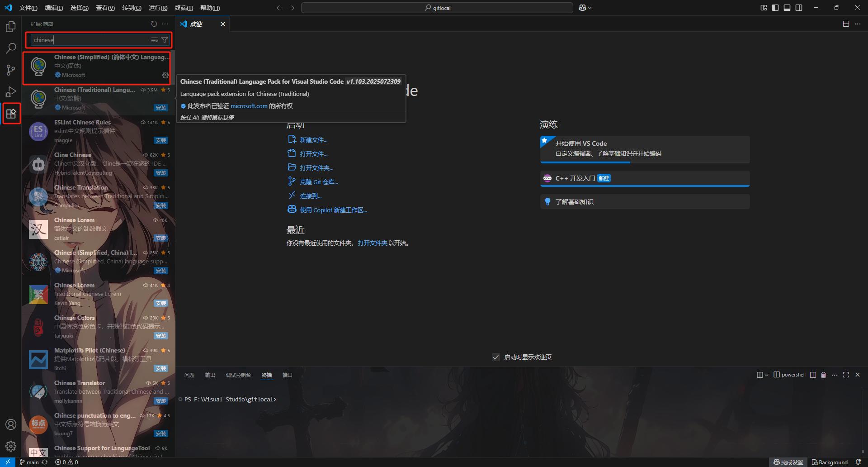Click 完成设置 in the status bar
The height and width of the screenshot is (467, 868).
click(788, 462)
